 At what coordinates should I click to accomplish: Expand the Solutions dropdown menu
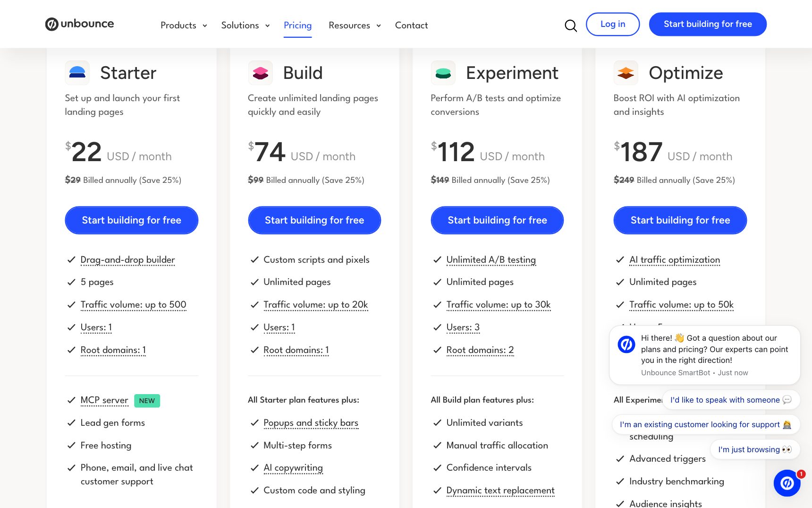tap(245, 26)
